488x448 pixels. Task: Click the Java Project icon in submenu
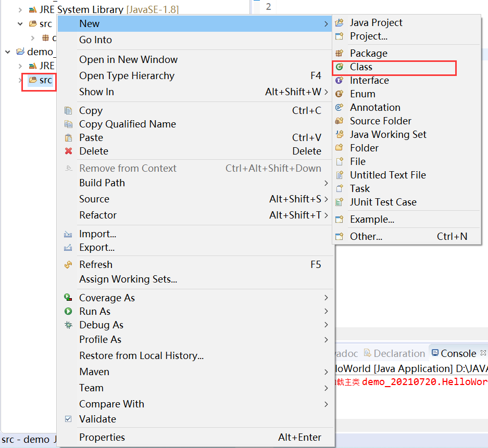[339, 22]
